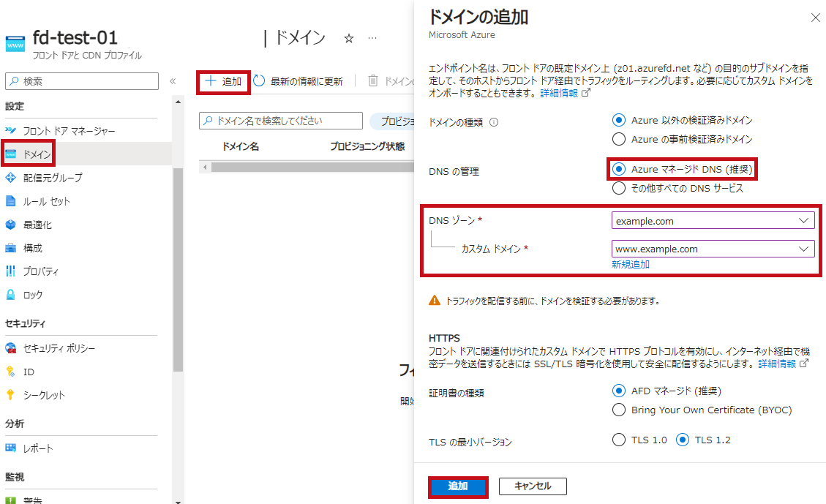Click the plus icon of 追加 toolbar button

210,81
